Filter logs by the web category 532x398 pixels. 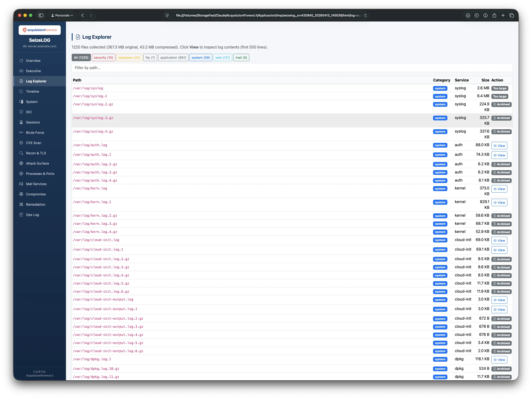click(223, 57)
